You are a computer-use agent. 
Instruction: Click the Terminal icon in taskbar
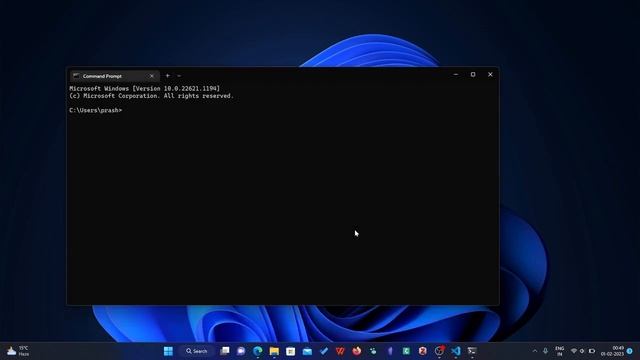click(x=472, y=351)
